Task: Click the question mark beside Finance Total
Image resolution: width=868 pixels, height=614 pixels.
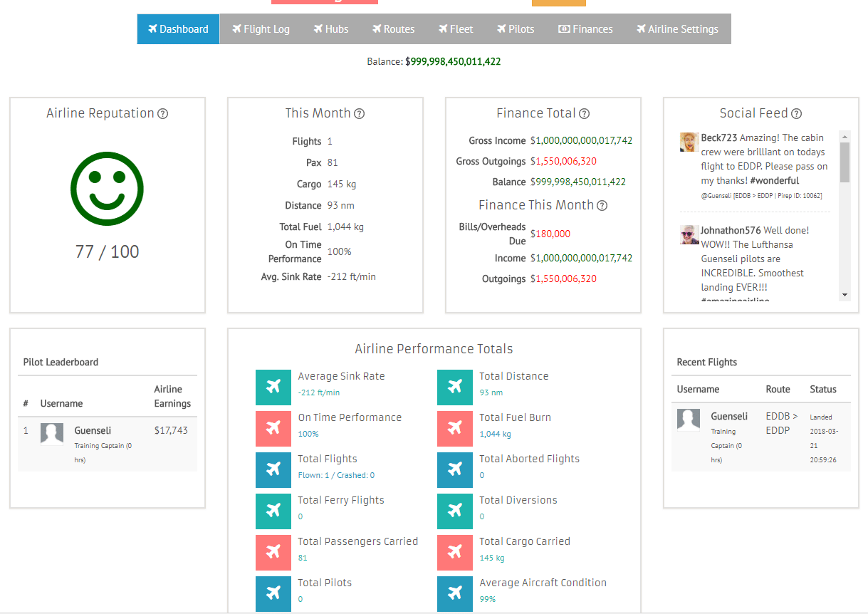Action: pos(585,114)
